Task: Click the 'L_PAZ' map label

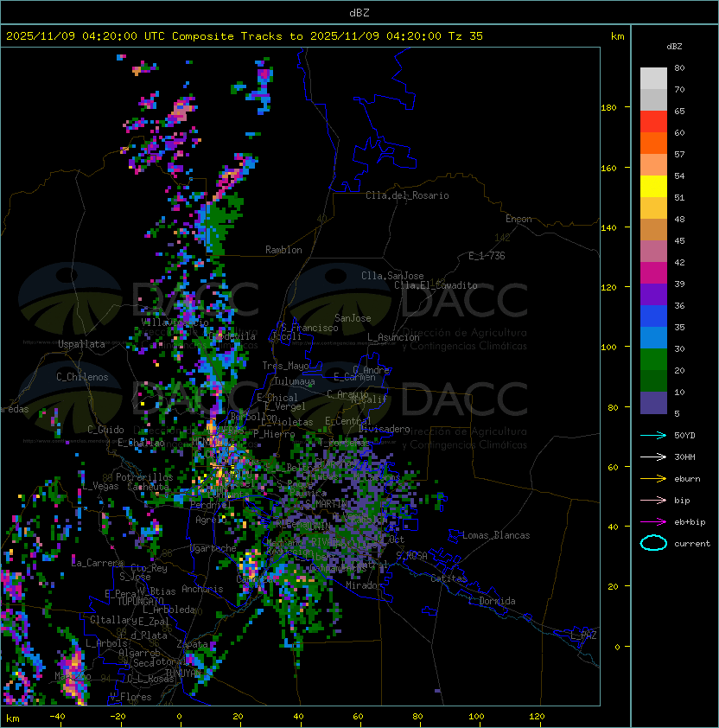Action: pos(583,635)
